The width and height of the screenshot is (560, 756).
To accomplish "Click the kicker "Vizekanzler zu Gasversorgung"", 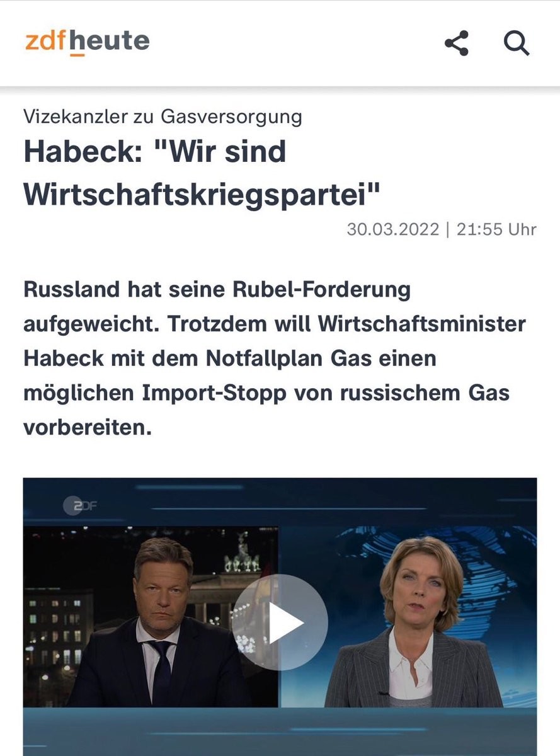I will (163, 117).
